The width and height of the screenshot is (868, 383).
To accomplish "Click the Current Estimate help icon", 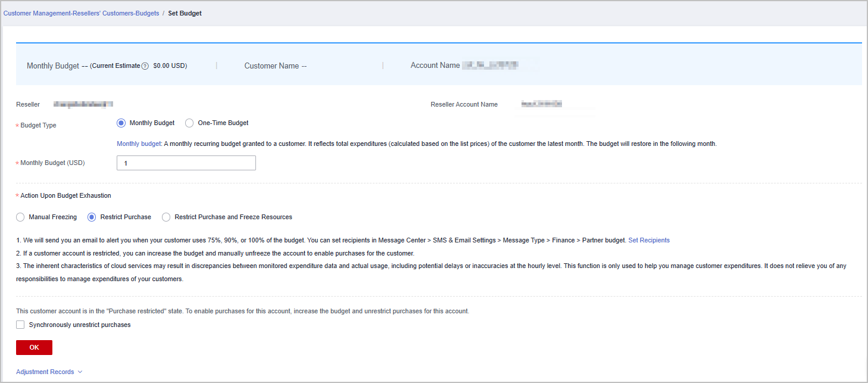I will point(145,66).
